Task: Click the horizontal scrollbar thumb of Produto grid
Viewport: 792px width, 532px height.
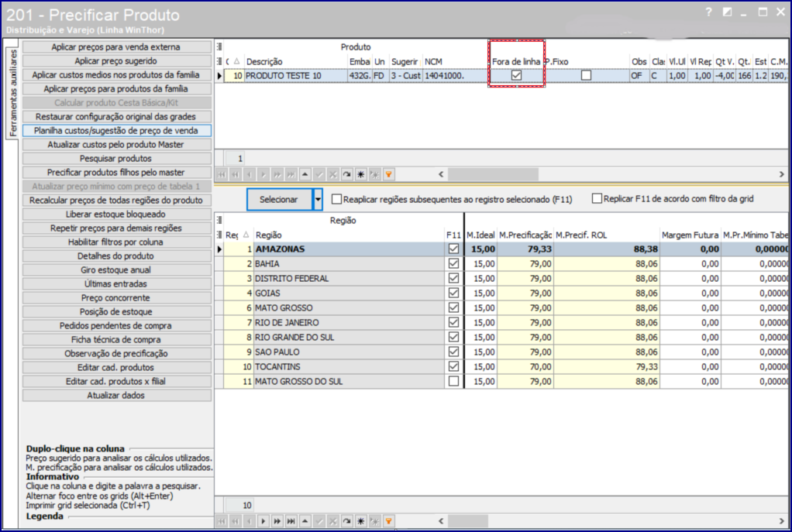Action: click(x=493, y=174)
